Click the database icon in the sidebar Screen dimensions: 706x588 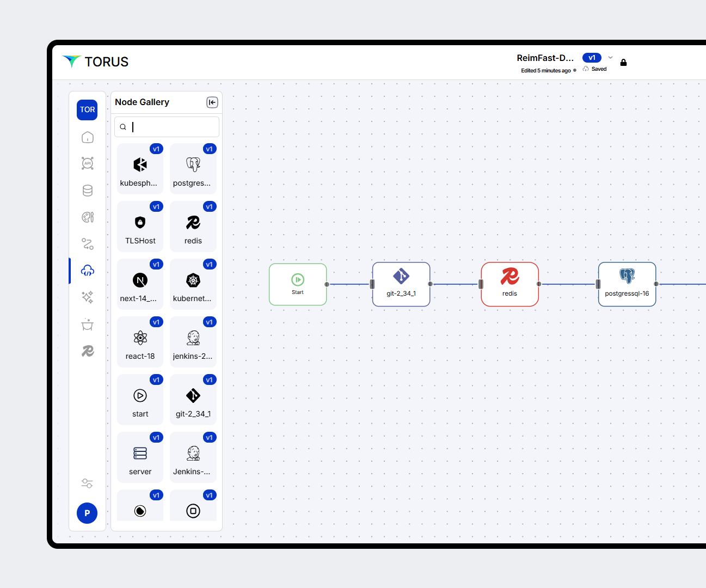87,190
